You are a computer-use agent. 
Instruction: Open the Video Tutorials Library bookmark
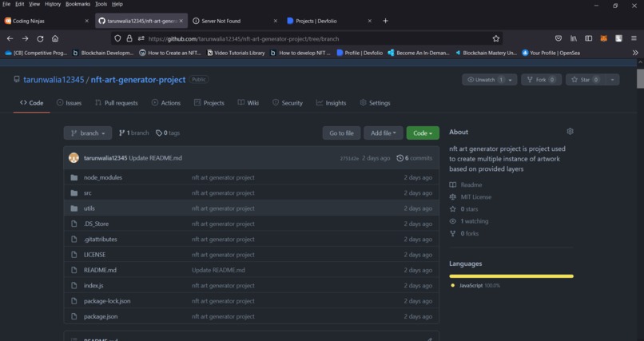(236, 53)
